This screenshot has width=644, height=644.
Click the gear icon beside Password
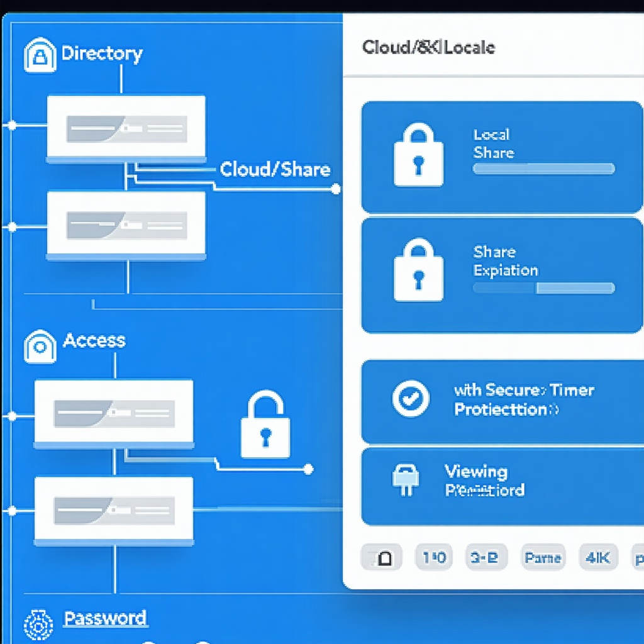[x=38, y=625]
